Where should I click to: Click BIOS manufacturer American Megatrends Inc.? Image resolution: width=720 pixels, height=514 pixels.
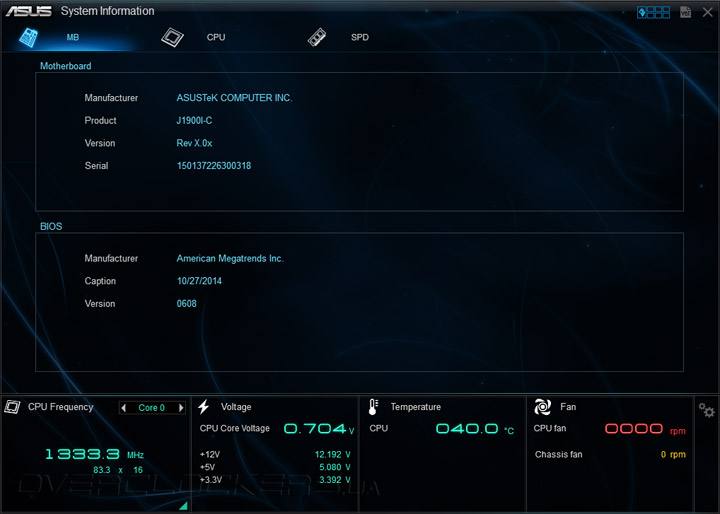pyautogui.click(x=230, y=258)
